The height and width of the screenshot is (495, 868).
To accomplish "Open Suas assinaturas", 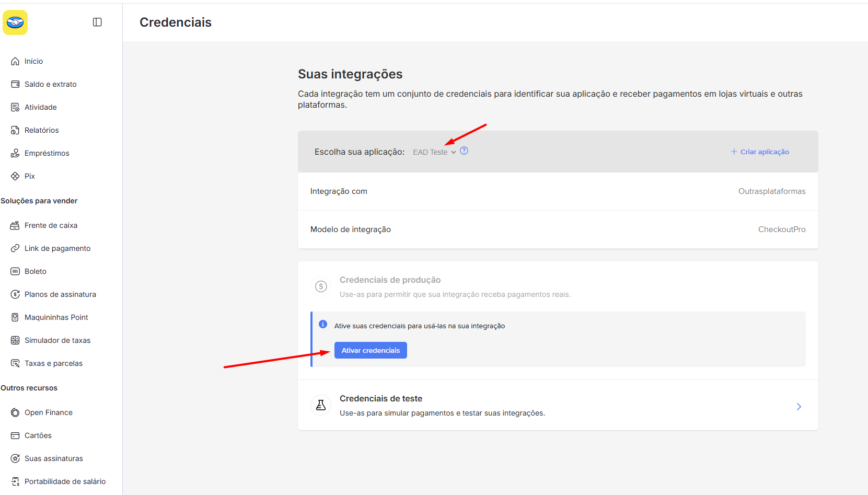I will [x=54, y=458].
